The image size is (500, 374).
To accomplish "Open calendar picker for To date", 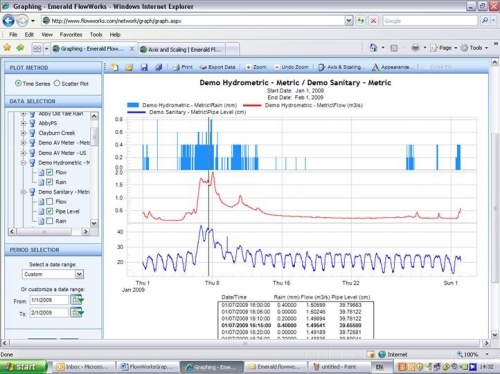I will coord(77,312).
